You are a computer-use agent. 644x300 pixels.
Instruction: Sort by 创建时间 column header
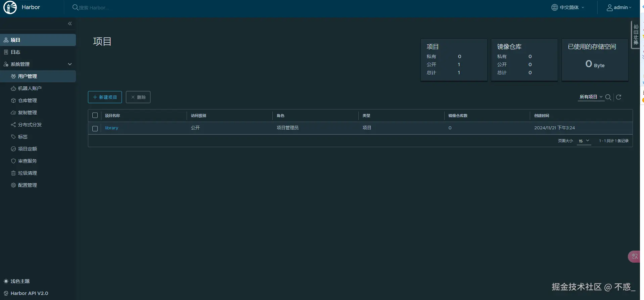542,116
